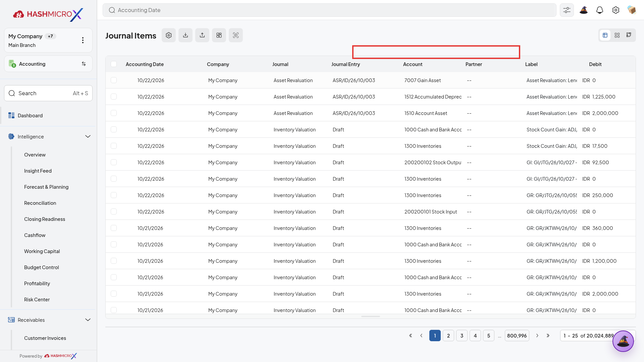Image resolution: width=644 pixels, height=362 pixels.
Task: Open Closing Readiness in sidebar
Action: 45,219
